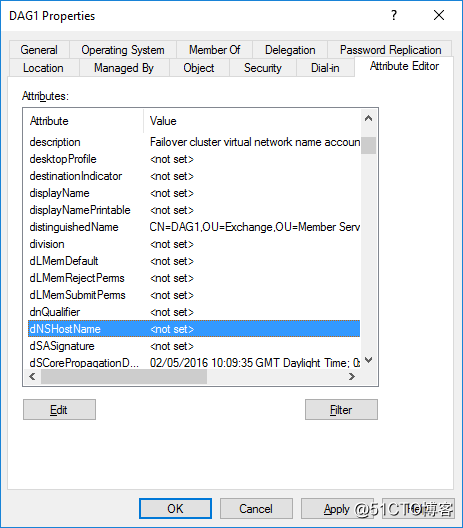Click the Value column header
Viewport: 463px width, 528px height.
pyautogui.click(x=252, y=121)
